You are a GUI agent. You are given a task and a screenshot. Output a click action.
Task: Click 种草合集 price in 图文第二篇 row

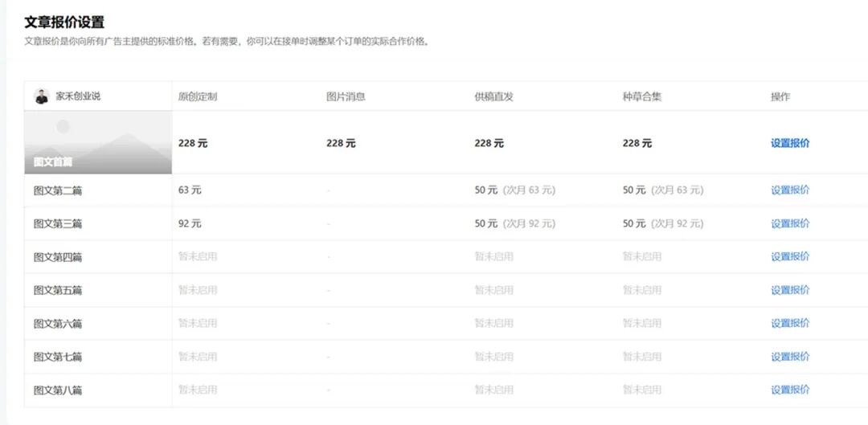[x=663, y=190]
